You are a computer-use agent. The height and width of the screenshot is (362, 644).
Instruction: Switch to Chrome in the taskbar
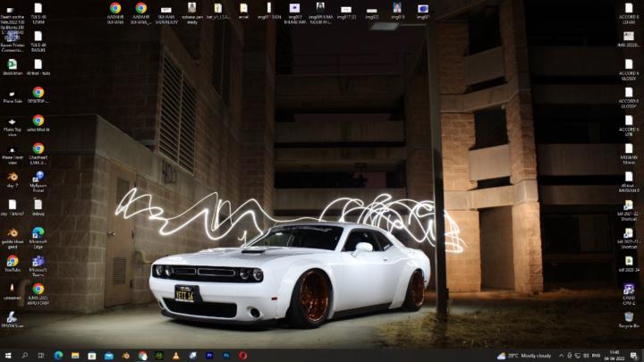click(x=142, y=356)
